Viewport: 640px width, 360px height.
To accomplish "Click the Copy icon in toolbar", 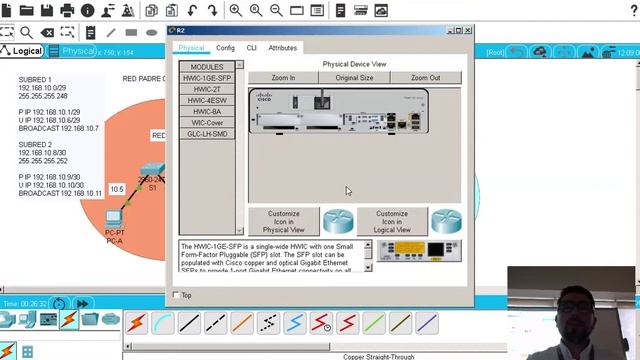I will pyautogui.click(x=151, y=10).
